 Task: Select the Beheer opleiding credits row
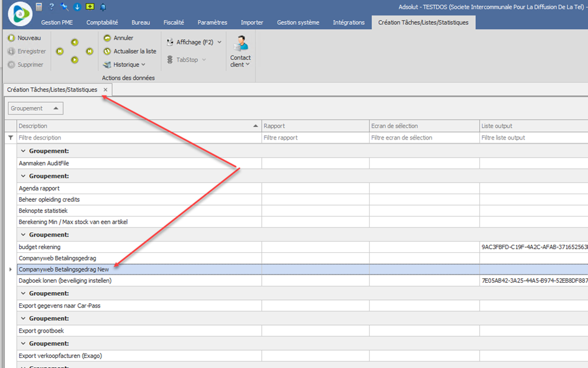click(x=302, y=200)
